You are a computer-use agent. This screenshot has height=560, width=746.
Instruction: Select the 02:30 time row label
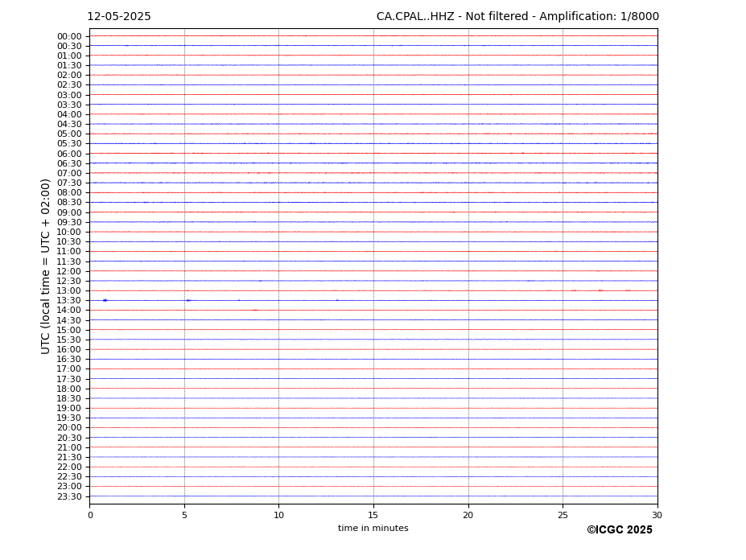(x=69, y=85)
